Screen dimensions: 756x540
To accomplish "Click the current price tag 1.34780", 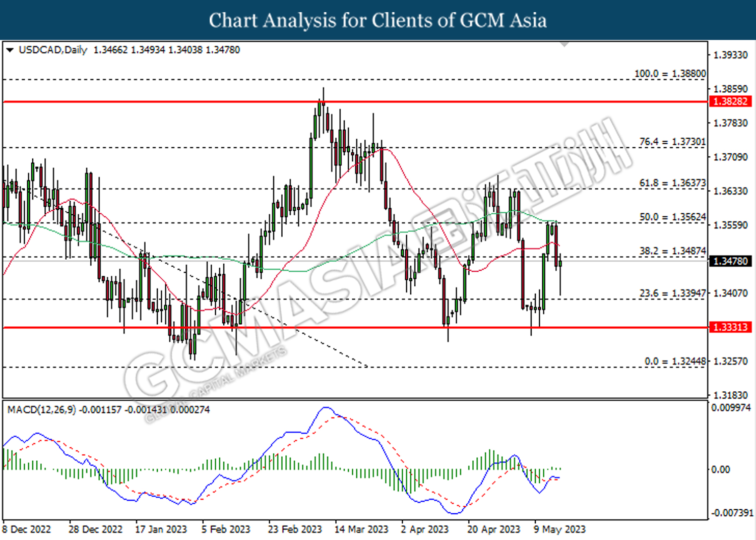I will point(730,261).
